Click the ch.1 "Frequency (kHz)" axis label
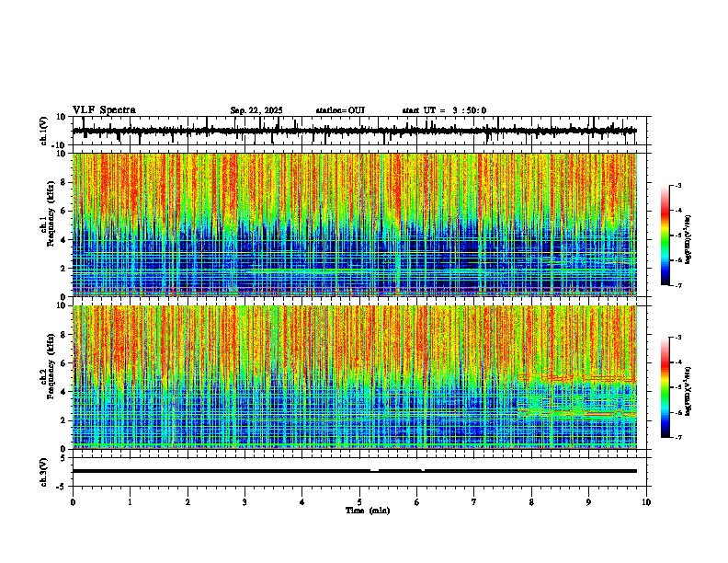 (x=51, y=213)
